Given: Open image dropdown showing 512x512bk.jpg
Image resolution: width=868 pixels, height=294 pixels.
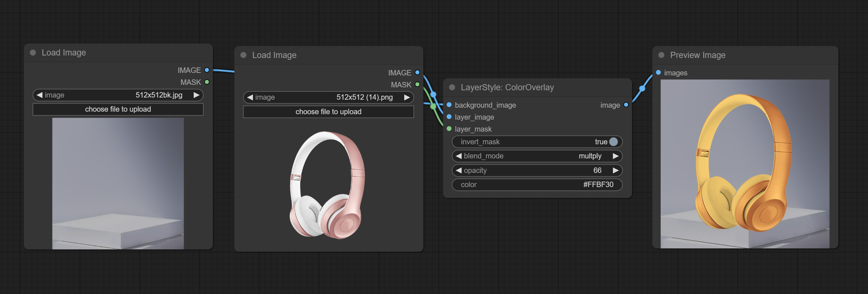Looking at the screenshot, I should point(118,95).
